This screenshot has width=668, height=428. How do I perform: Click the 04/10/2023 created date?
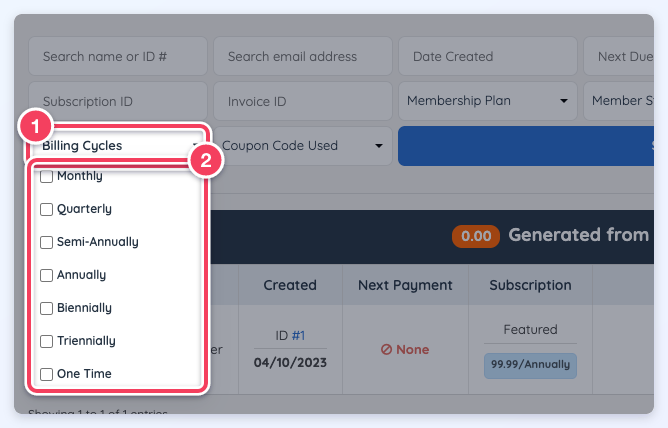click(x=290, y=362)
